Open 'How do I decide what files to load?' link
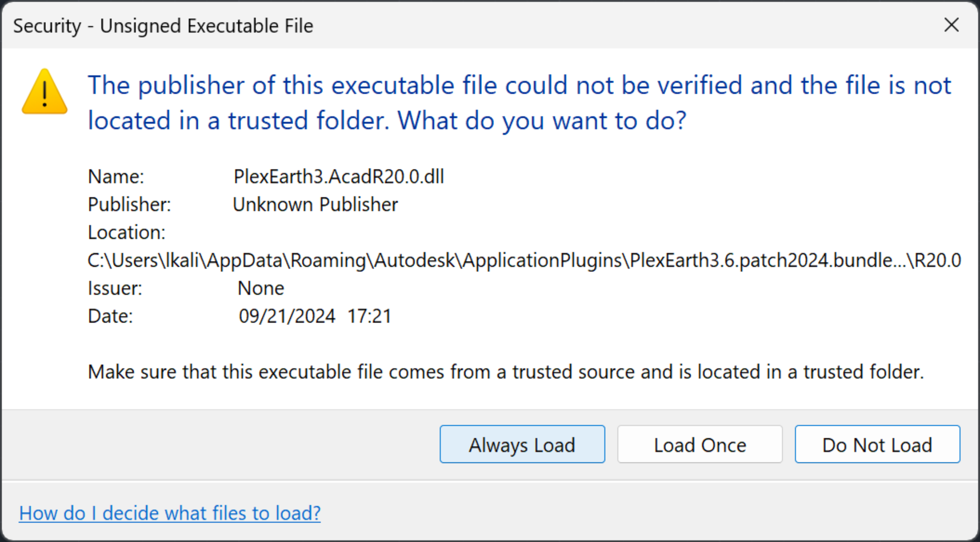 (x=170, y=513)
